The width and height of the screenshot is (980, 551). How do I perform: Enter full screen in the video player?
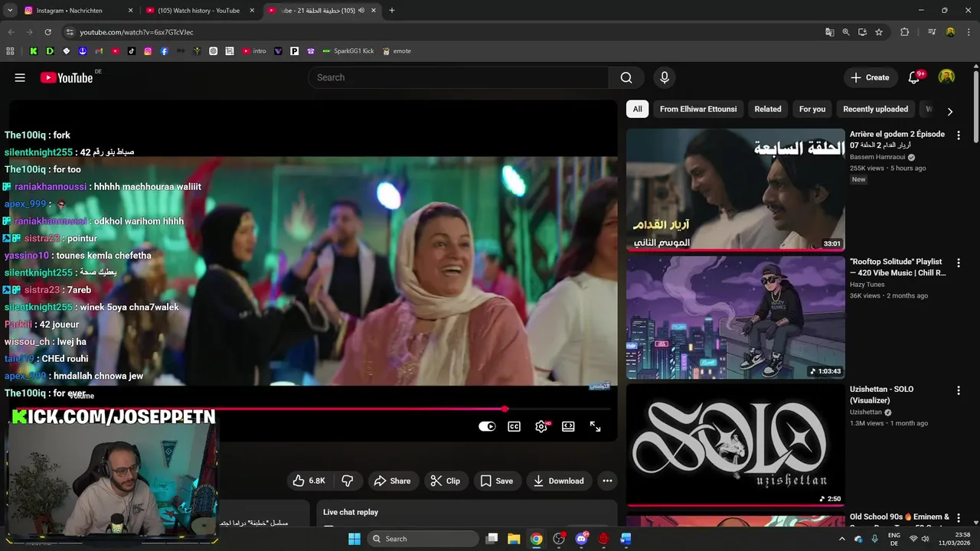click(595, 426)
